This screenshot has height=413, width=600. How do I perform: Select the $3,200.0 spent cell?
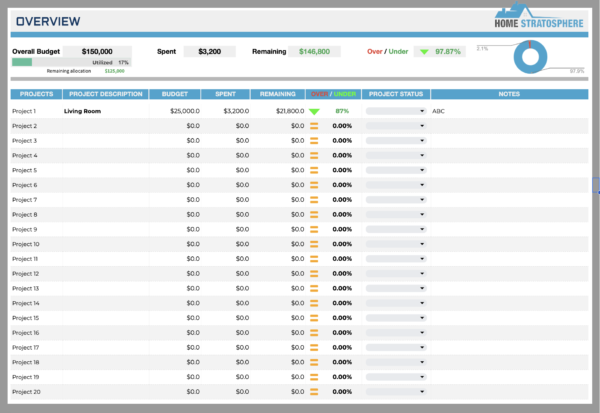tap(225, 111)
